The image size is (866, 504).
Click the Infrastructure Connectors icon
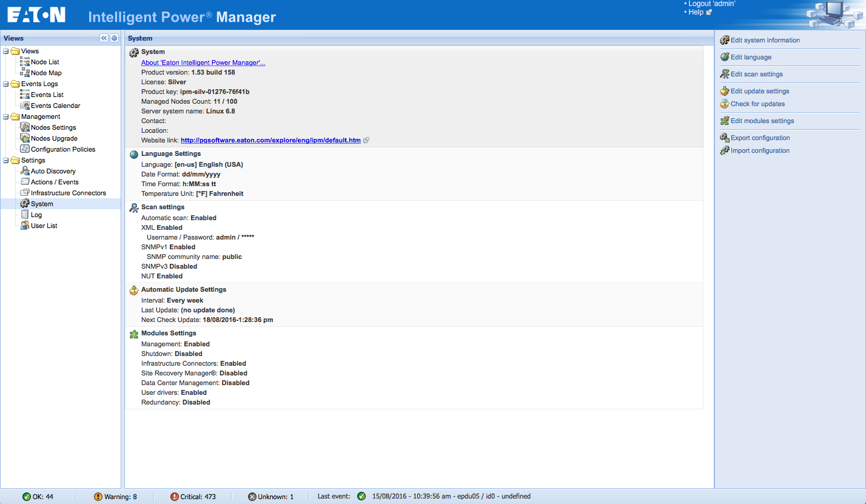[x=25, y=193]
